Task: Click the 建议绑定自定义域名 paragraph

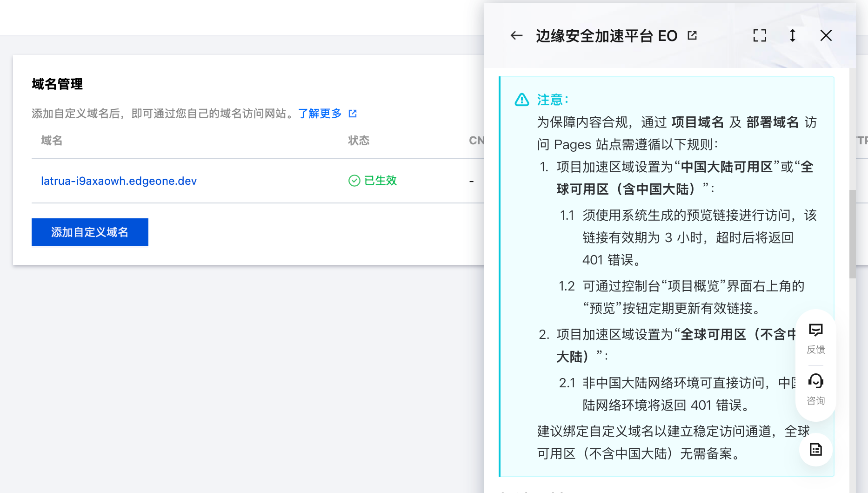Action: coord(673,442)
